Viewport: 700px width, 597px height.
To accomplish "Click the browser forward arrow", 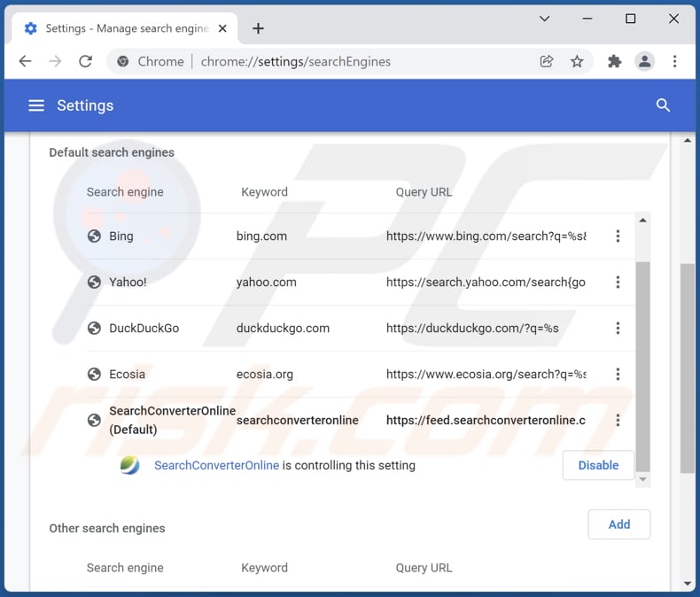I will click(x=55, y=61).
